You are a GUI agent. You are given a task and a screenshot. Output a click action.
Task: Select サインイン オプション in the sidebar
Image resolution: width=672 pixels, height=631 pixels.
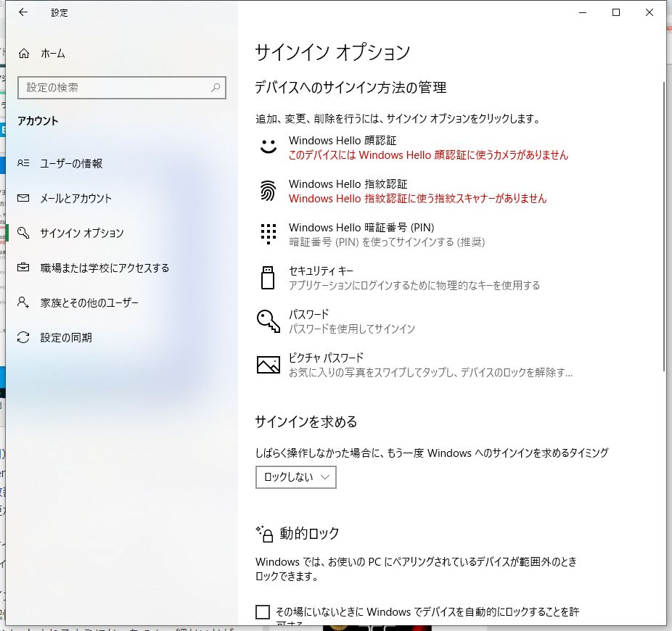[122, 233]
